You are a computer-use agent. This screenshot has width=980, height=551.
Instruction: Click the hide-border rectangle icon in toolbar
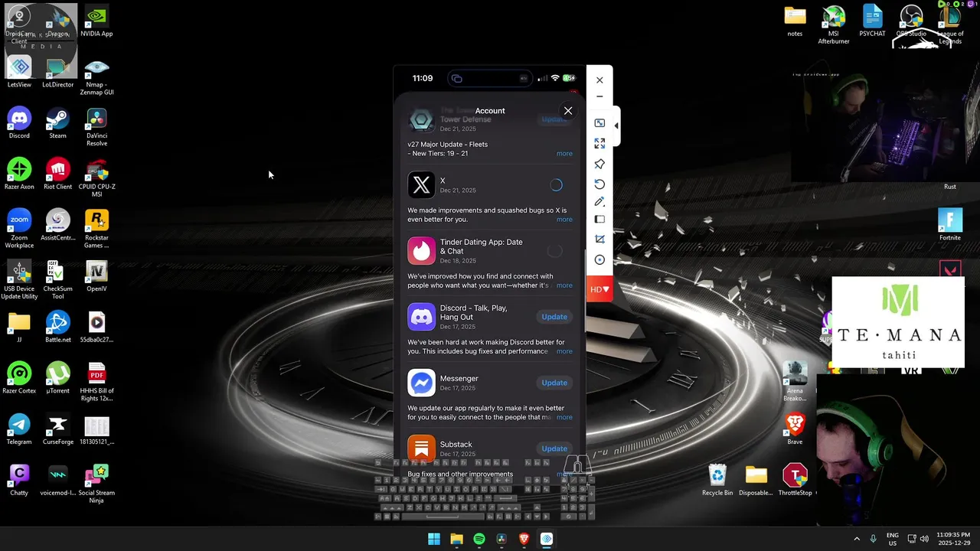click(x=599, y=220)
